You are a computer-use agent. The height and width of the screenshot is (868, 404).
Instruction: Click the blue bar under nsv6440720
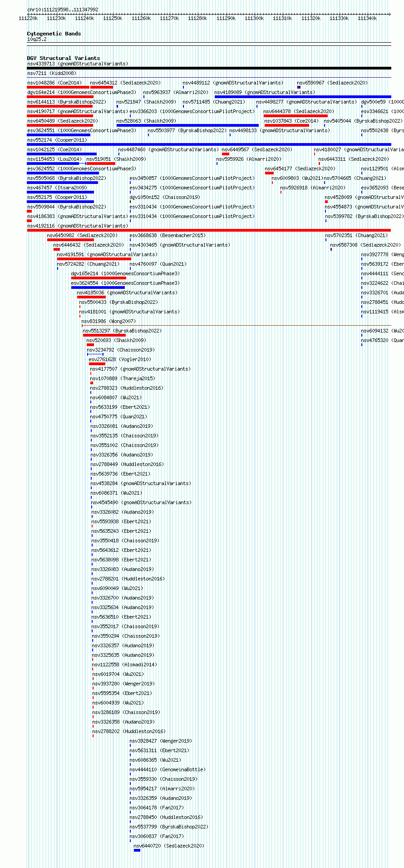tap(137, 850)
